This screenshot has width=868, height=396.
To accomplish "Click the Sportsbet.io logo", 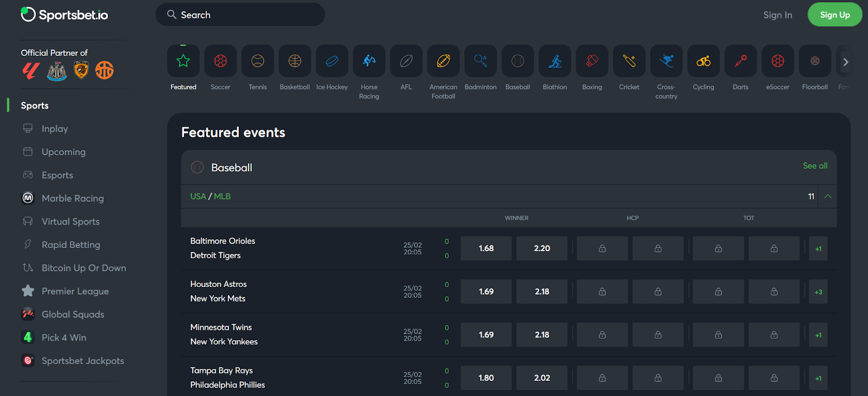I will (64, 15).
